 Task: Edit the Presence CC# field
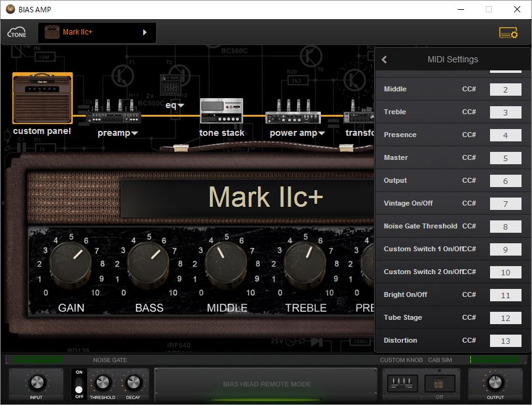click(x=505, y=135)
